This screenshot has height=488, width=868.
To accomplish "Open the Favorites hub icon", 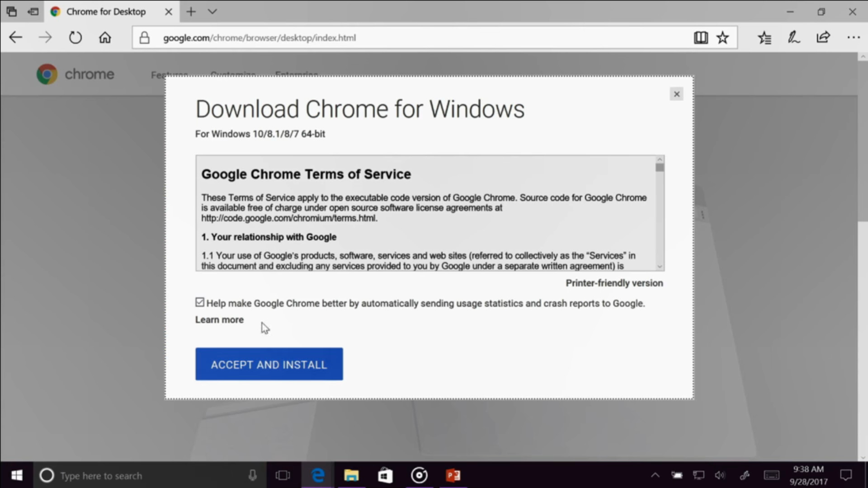I will [x=764, y=38].
